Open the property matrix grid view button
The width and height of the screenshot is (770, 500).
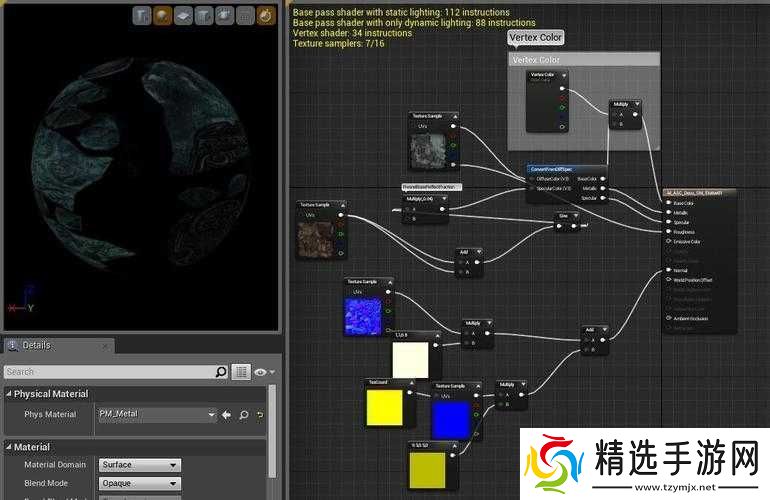pos(241,372)
